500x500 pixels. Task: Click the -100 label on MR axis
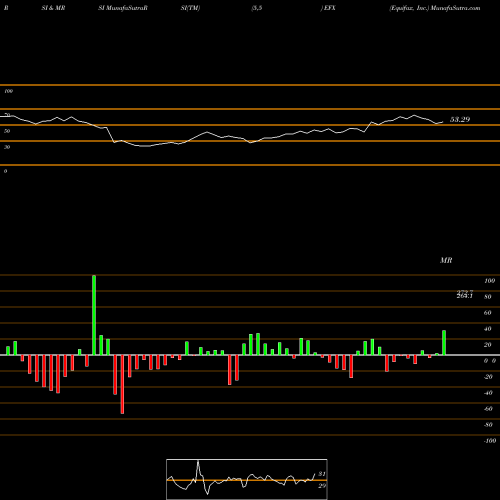pyautogui.click(x=489, y=441)
